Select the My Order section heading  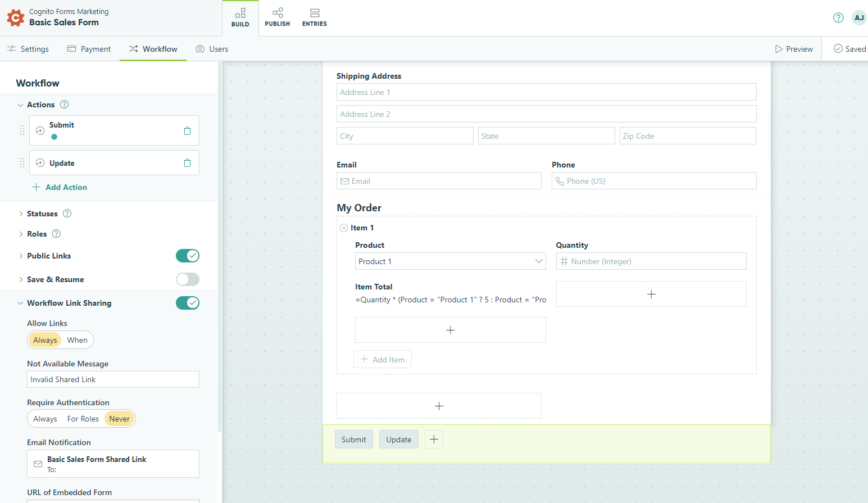click(359, 208)
